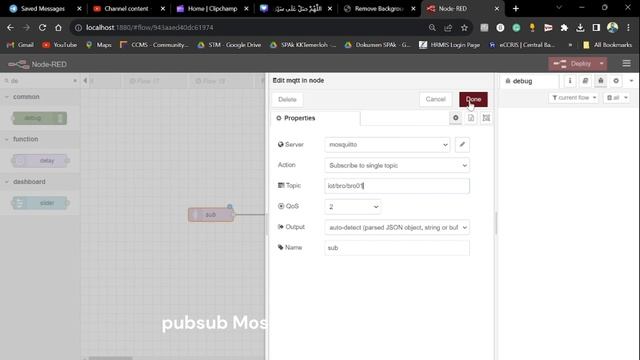The width and height of the screenshot is (640, 360).
Task: Select the debug node in palette
Action: (40, 118)
